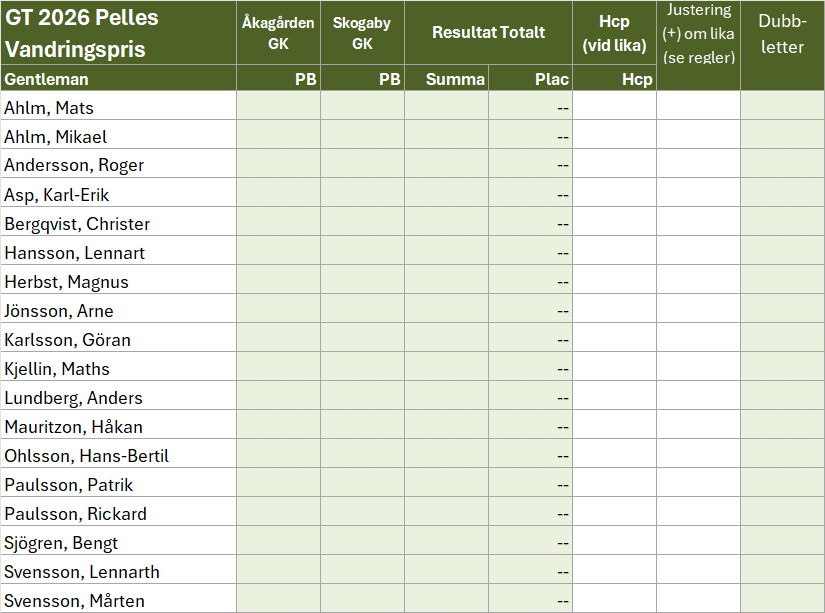Select the 'Skogaby GK' column header
The width and height of the screenshot is (825, 613).
(x=362, y=33)
